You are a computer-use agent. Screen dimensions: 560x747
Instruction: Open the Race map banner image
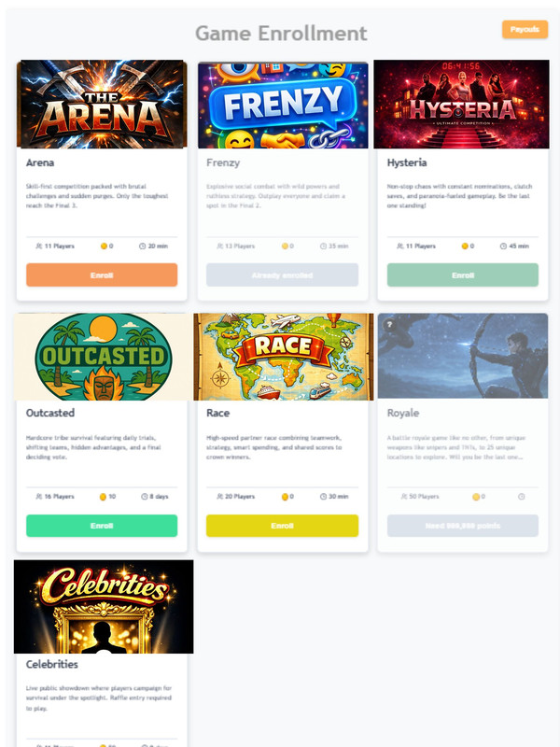click(x=284, y=357)
